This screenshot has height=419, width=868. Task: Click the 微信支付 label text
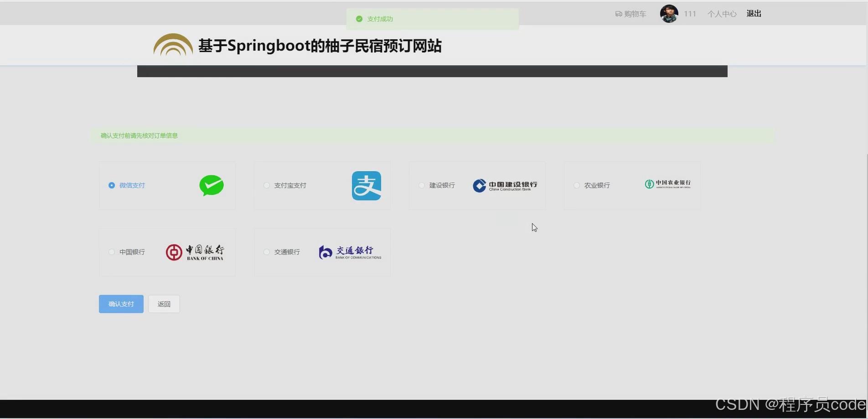point(132,185)
